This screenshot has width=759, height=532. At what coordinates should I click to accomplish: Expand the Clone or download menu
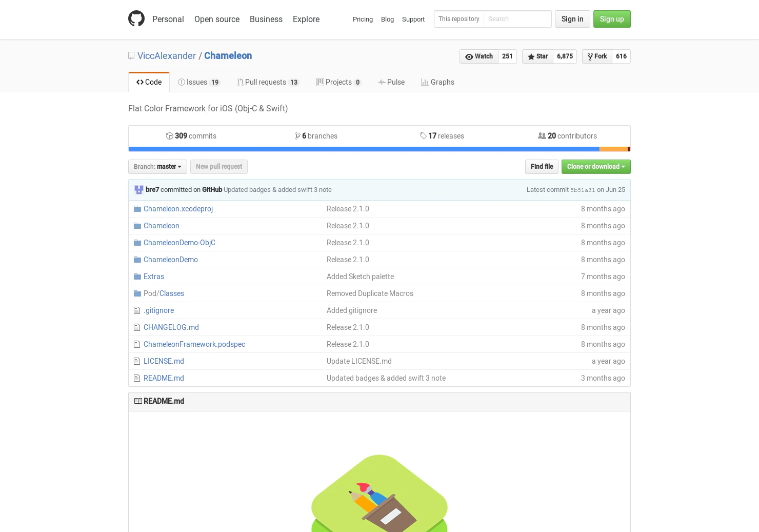click(596, 167)
